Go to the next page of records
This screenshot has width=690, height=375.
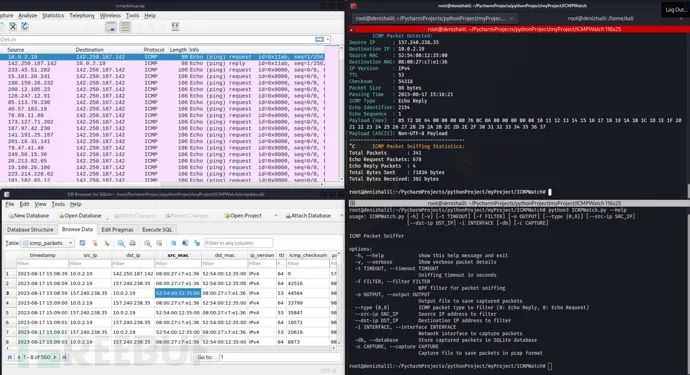[x=55, y=357]
